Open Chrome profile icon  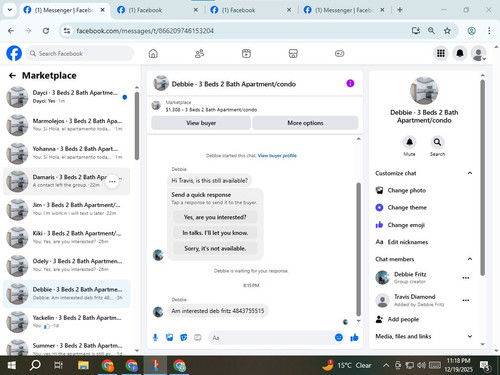tap(471, 31)
